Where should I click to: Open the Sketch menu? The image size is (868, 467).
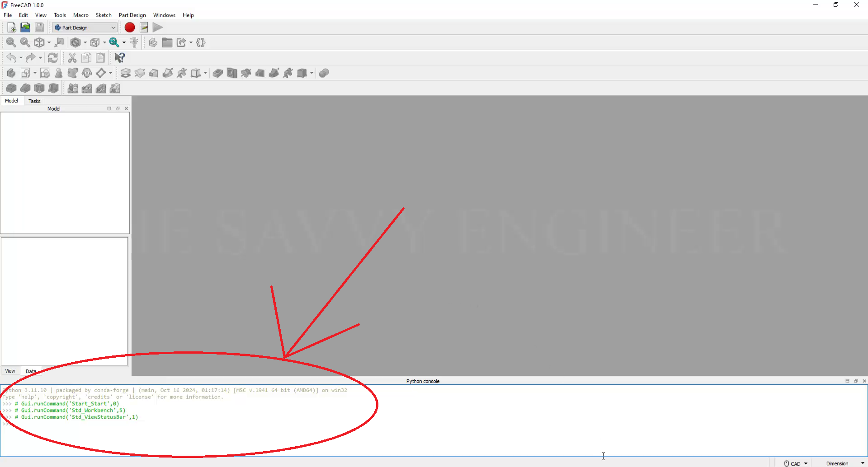[103, 15]
